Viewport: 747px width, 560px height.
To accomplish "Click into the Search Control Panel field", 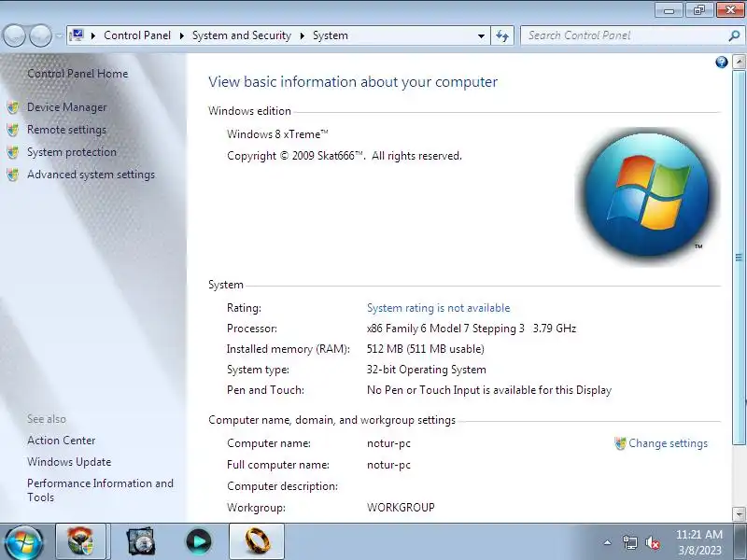I will tap(624, 35).
